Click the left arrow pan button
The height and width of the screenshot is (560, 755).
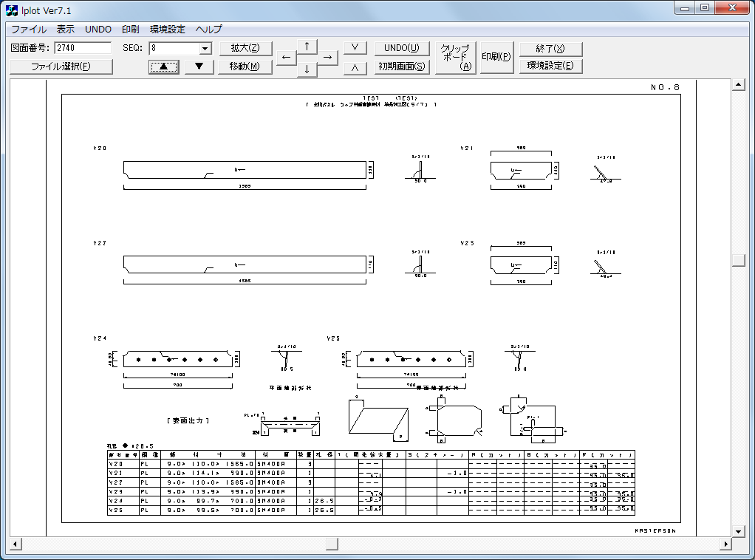coord(287,58)
